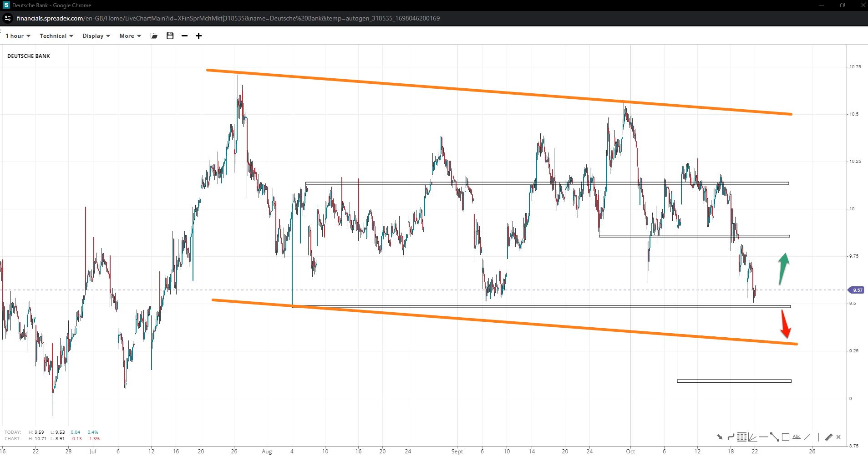Select the freehand curve drawing tool
Image resolution: width=868 pixels, height=467 pixels.
[731, 437]
